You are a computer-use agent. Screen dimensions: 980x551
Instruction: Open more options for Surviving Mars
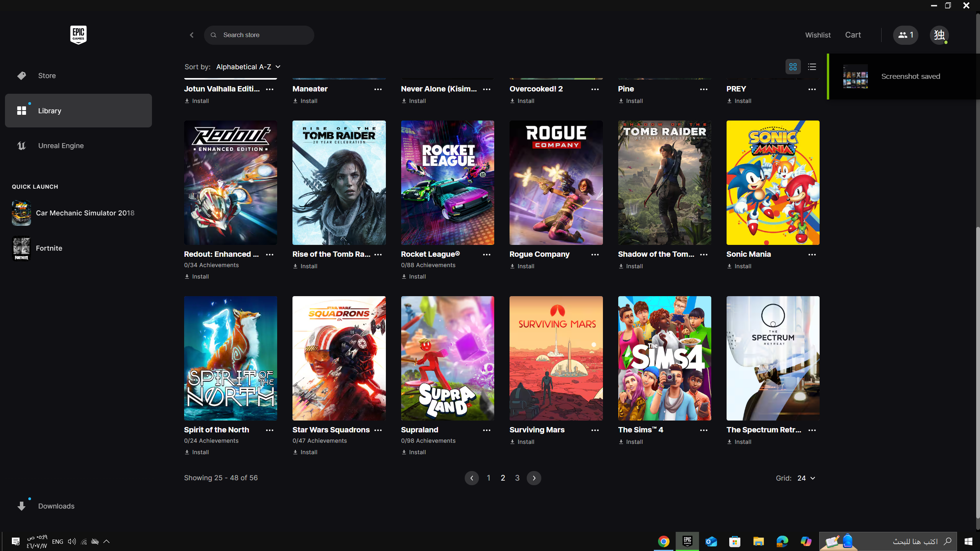point(595,430)
